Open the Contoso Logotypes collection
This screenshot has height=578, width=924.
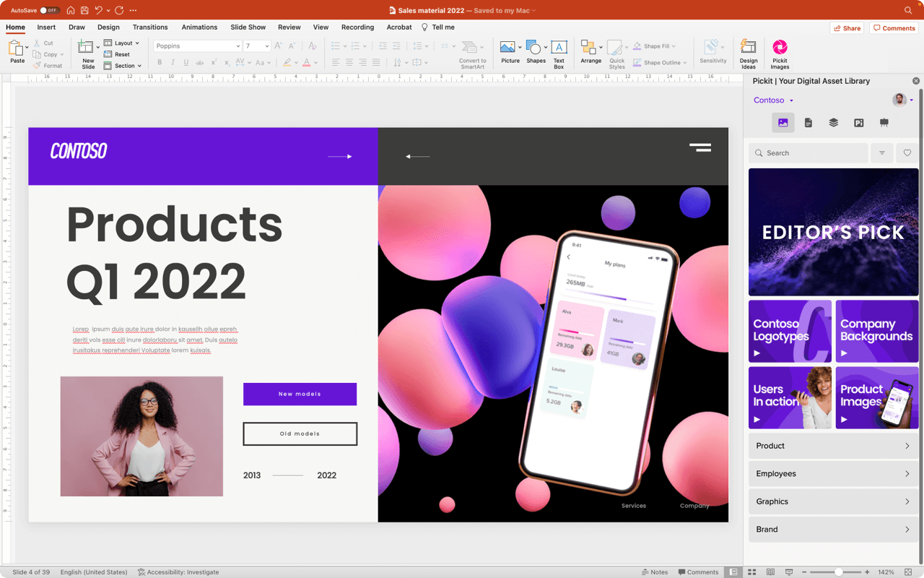(790, 331)
